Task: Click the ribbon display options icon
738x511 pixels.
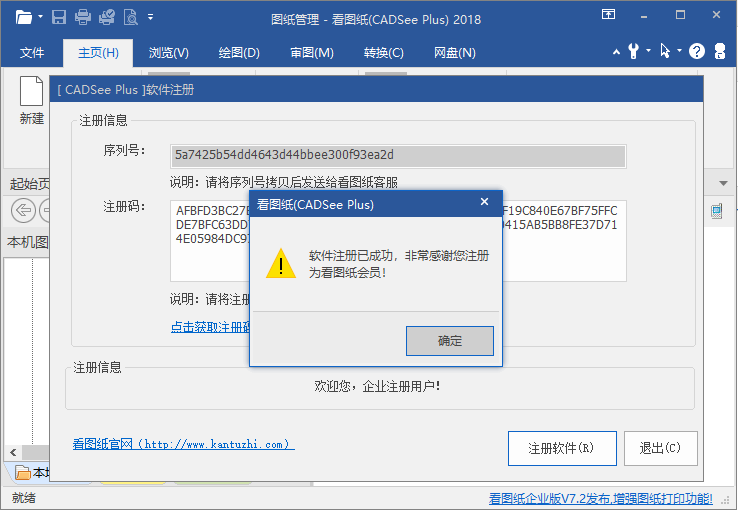Action: click(x=608, y=15)
